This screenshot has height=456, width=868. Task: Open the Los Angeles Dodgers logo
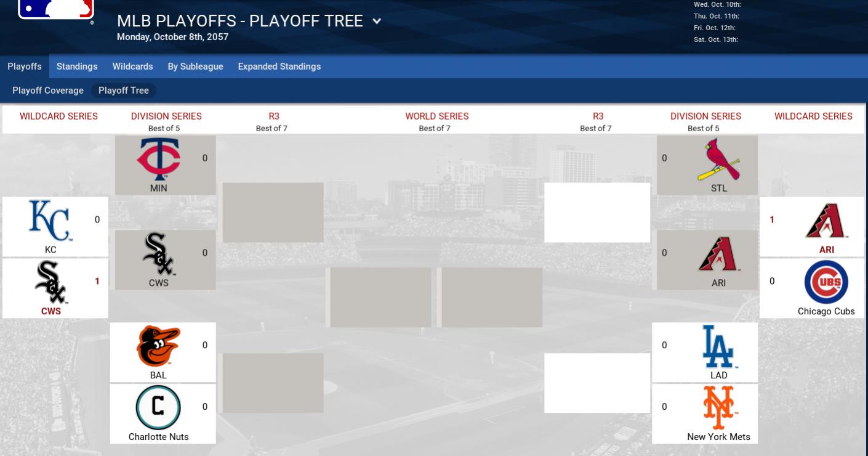coord(718,346)
